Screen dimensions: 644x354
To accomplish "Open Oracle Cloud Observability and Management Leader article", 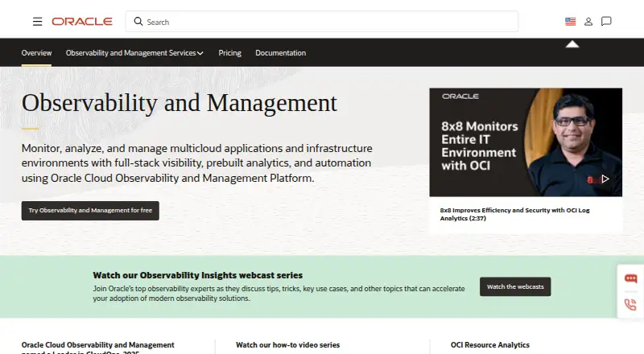I will [x=97, y=348].
